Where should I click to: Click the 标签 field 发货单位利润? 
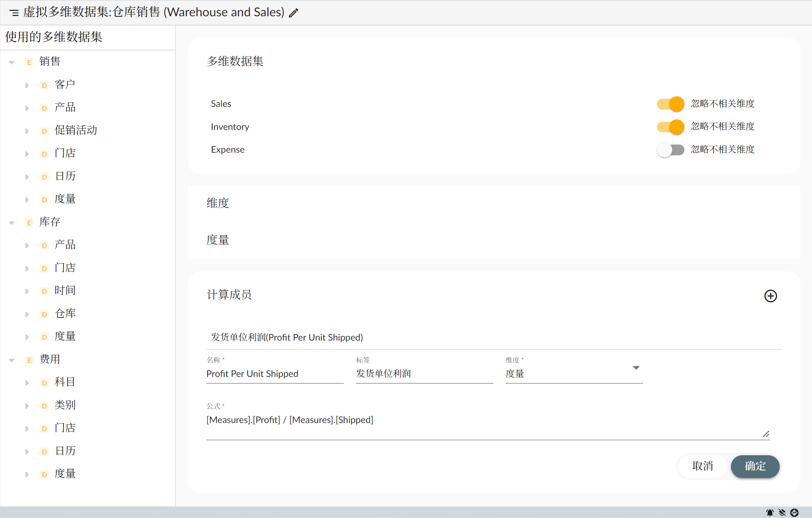click(424, 373)
